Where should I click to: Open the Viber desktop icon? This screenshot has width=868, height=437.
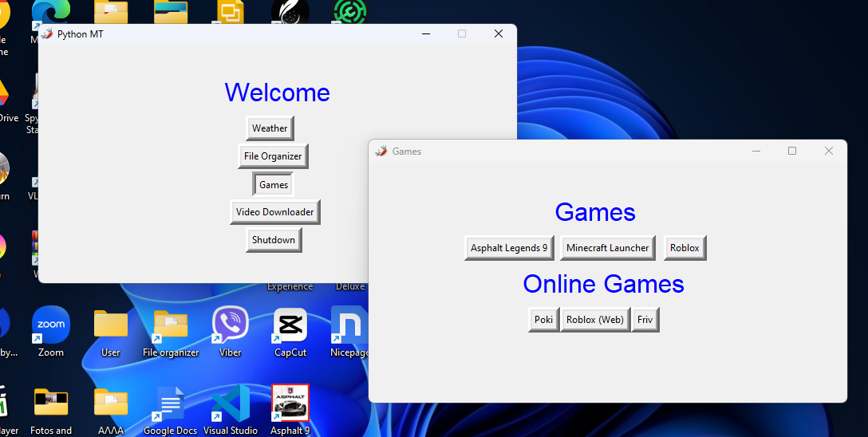(x=231, y=332)
